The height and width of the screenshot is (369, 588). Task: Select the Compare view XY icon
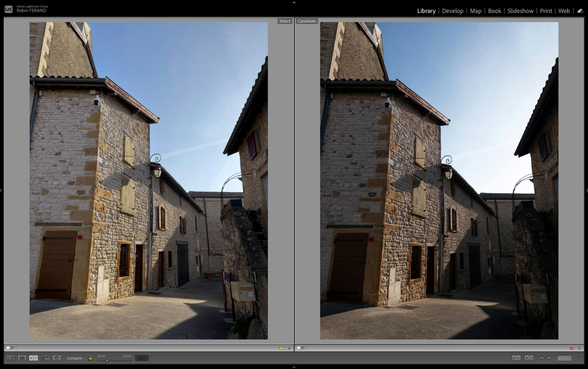point(33,358)
